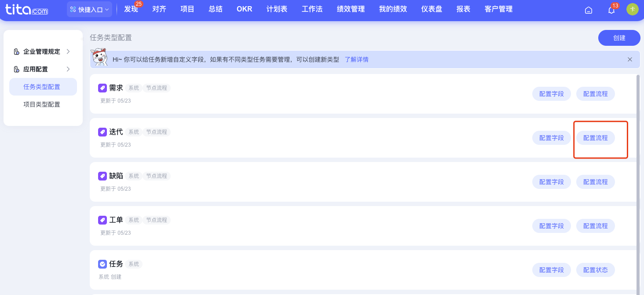
Task: Click the 创建 button
Action: pos(619,38)
